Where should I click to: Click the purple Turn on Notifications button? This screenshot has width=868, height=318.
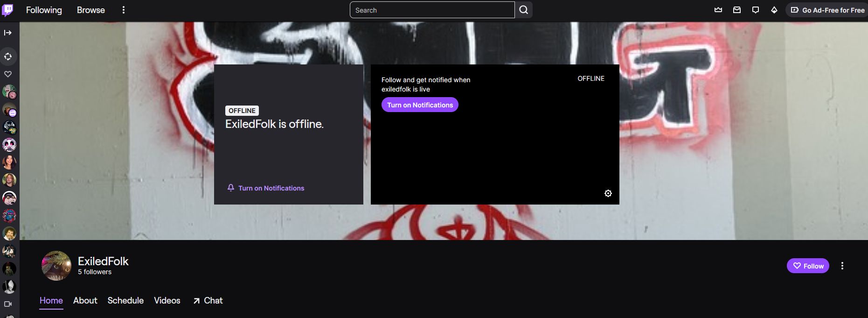click(x=420, y=105)
